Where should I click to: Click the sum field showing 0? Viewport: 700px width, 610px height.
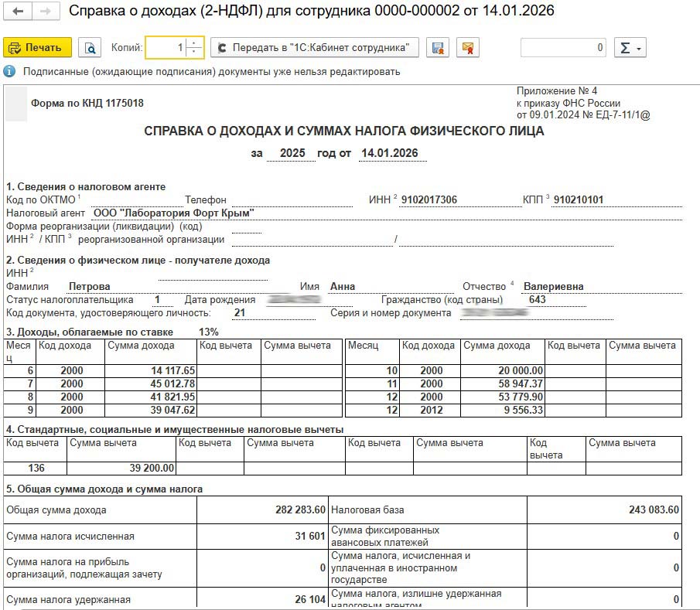coord(563,48)
